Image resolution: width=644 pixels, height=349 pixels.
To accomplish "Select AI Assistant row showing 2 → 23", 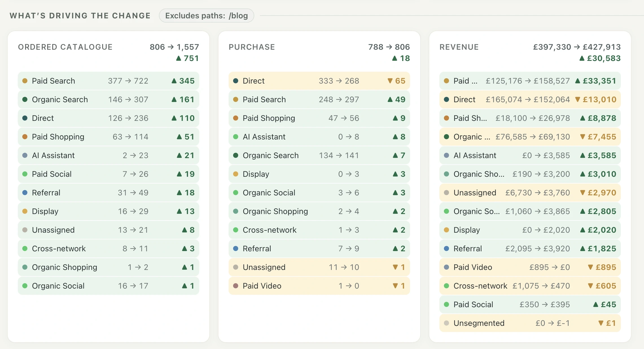I will coord(108,155).
